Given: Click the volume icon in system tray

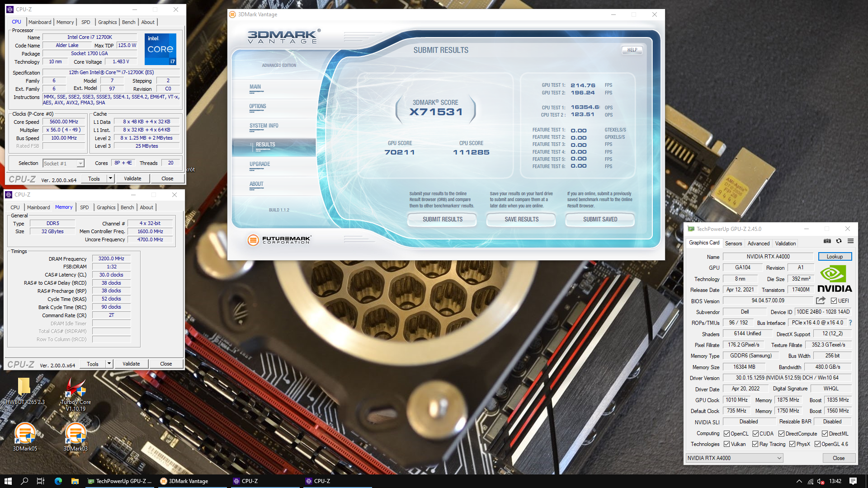Looking at the screenshot, I should click(821, 481).
